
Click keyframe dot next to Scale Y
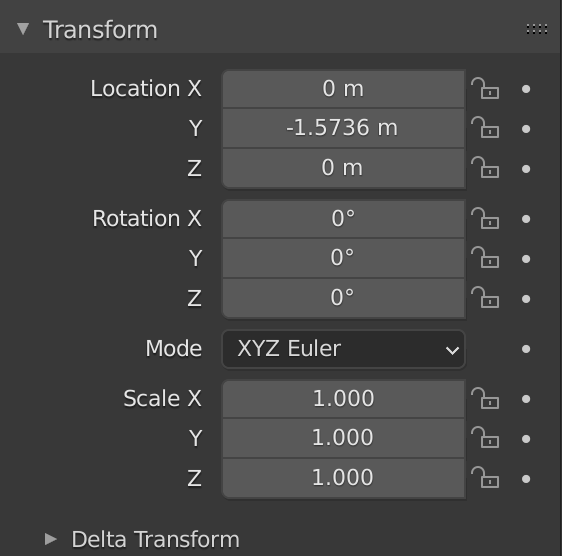pyautogui.click(x=526, y=438)
